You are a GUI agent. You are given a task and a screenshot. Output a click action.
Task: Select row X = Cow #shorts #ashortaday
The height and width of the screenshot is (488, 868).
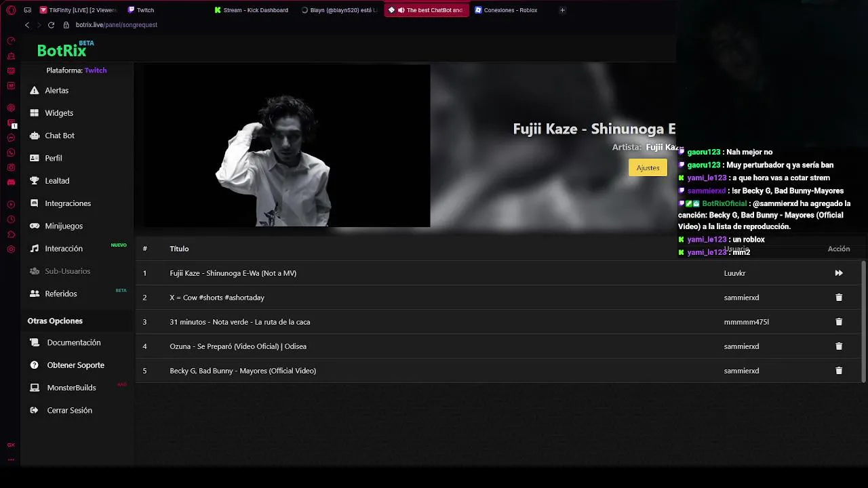[498, 298]
